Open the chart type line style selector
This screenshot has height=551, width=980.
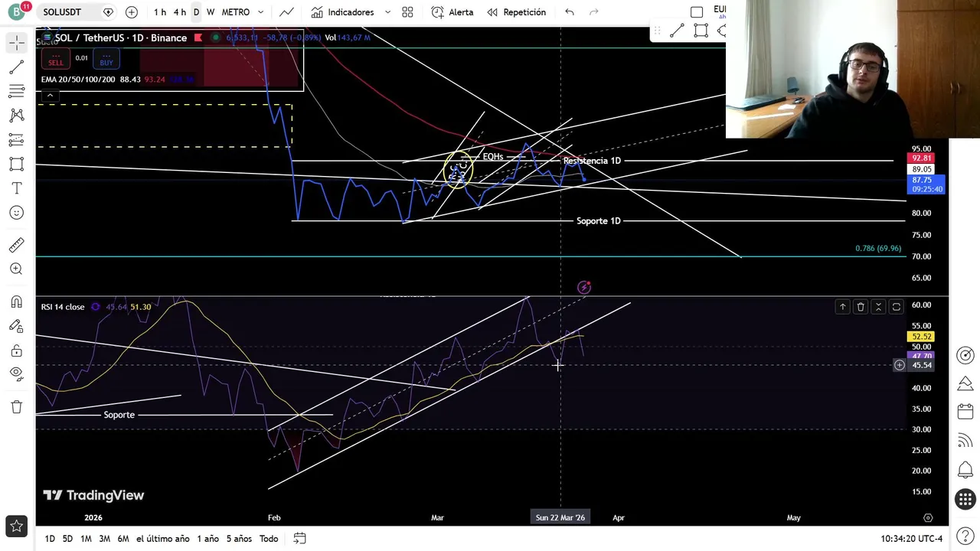click(x=286, y=12)
